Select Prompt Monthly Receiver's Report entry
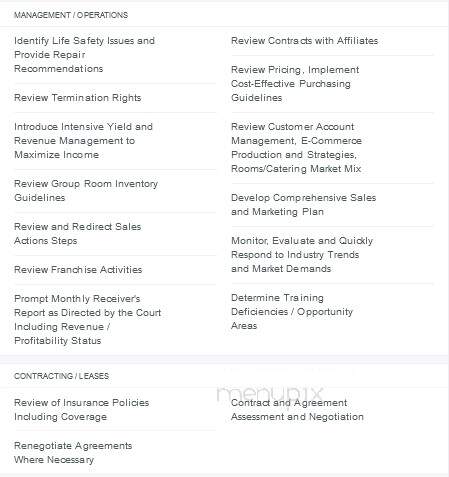Image resolution: width=449 pixels, height=477 pixels. coord(87,320)
